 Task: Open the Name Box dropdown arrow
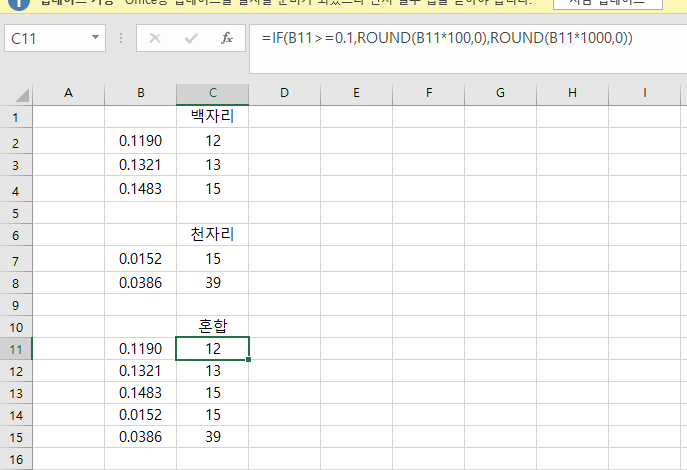coord(95,38)
